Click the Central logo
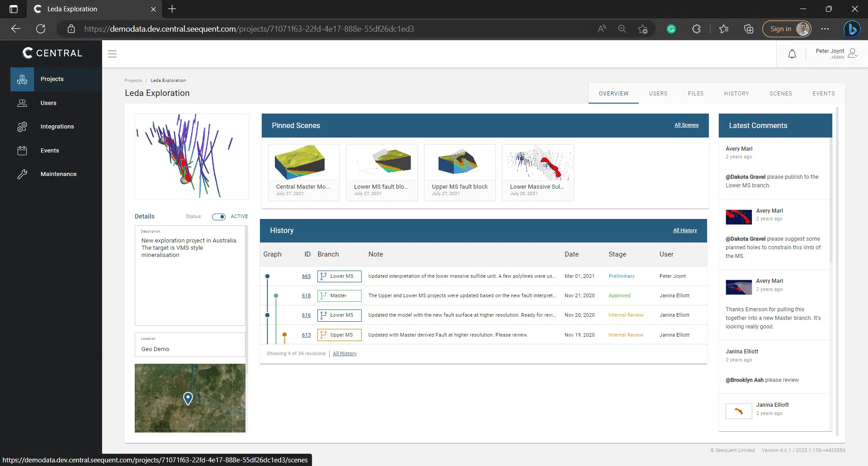868x466 pixels. pos(52,53)
